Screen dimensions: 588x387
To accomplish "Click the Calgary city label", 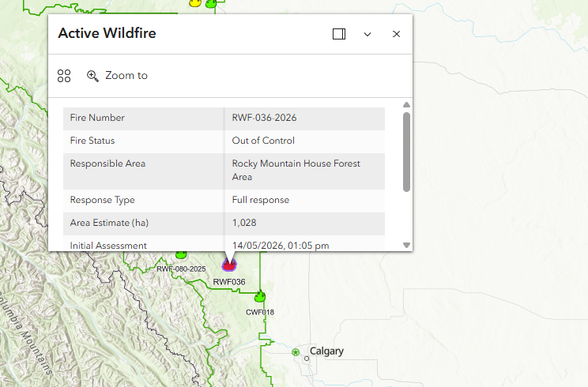I will (326, 351).
